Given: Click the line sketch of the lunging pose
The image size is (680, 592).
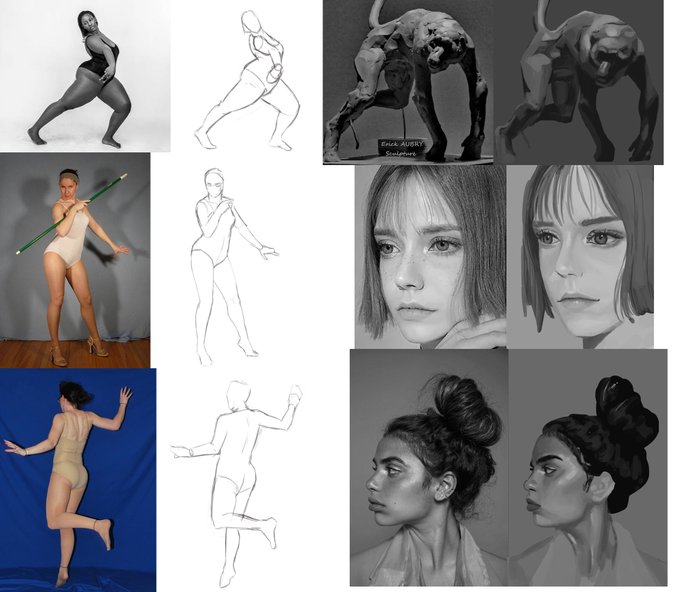Looking at the screenshot, I should coord(248,80).
